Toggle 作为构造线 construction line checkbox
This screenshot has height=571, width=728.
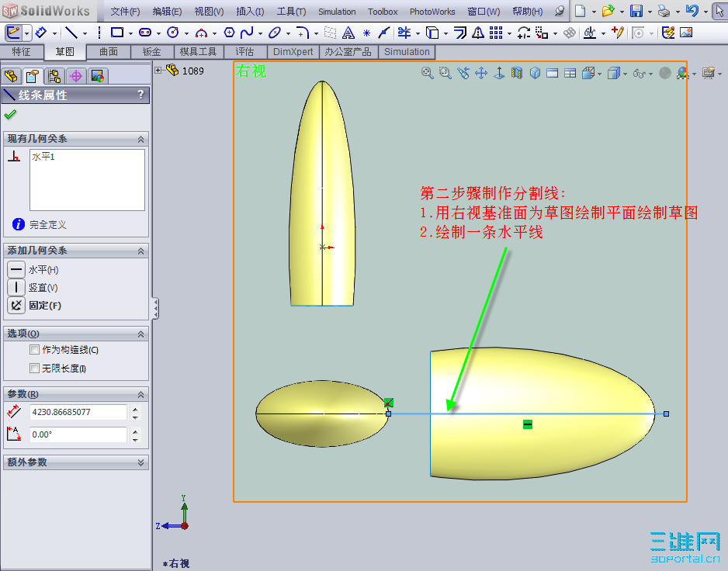[x=34, y=350]
